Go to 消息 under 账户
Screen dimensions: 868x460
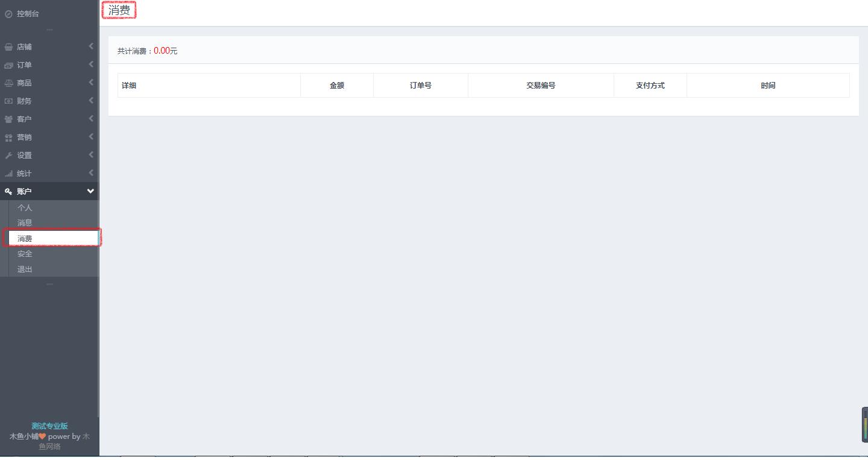[x=25, y=222]
